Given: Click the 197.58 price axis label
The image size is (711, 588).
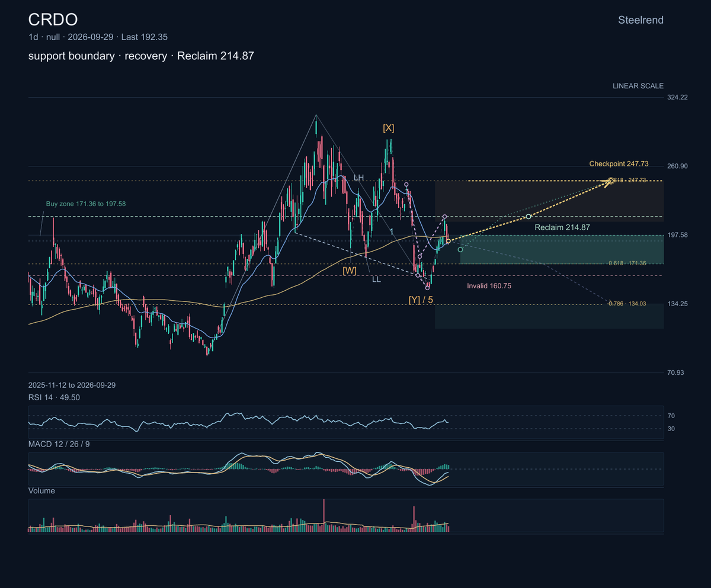Looking at the screenshot, I should tap(677, 235).
